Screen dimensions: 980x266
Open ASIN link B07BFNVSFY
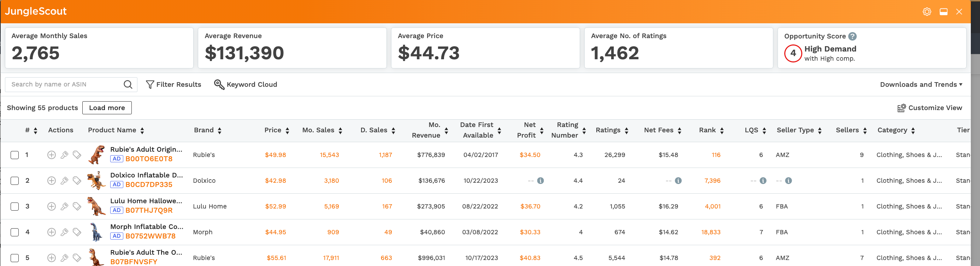tap(134, 262)
